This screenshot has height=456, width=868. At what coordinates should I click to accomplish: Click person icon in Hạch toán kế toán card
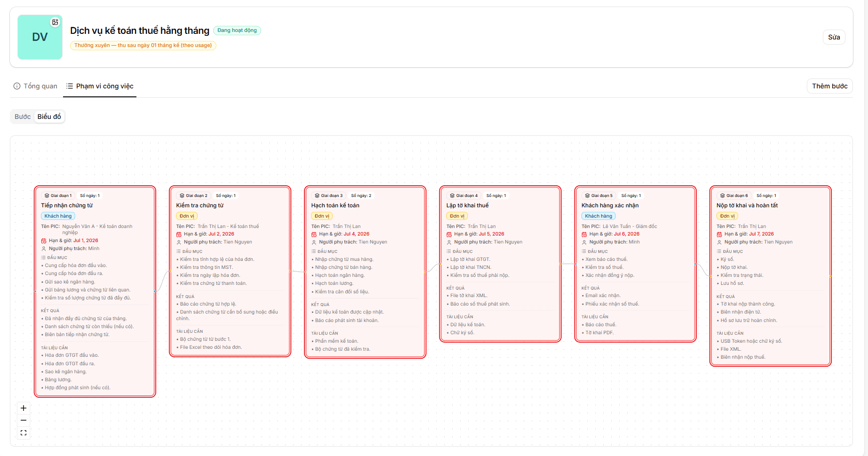314,242
